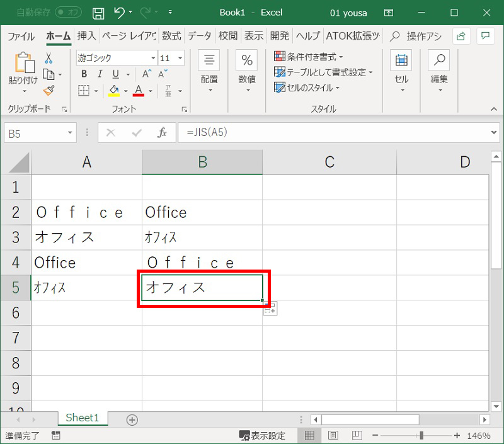Viewport: 504px width, 444px height.
Task: Apply red font color
Action: tap(139, 91)
